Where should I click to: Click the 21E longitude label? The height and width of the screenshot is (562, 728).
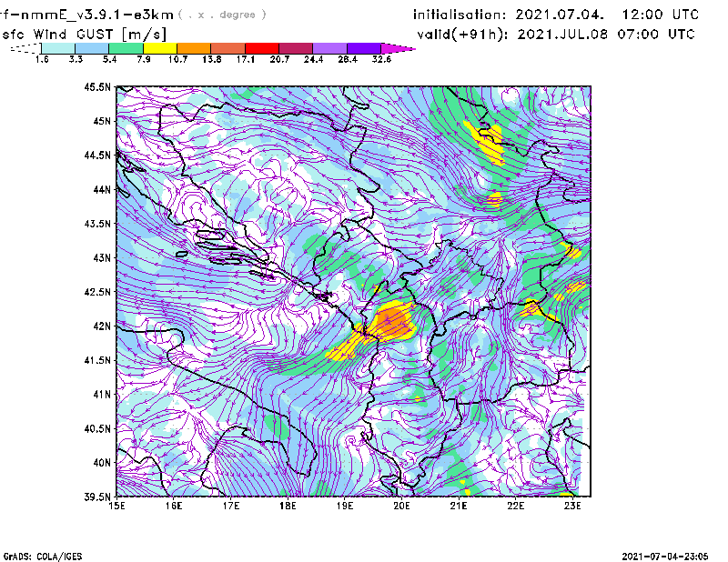point(459,506)
